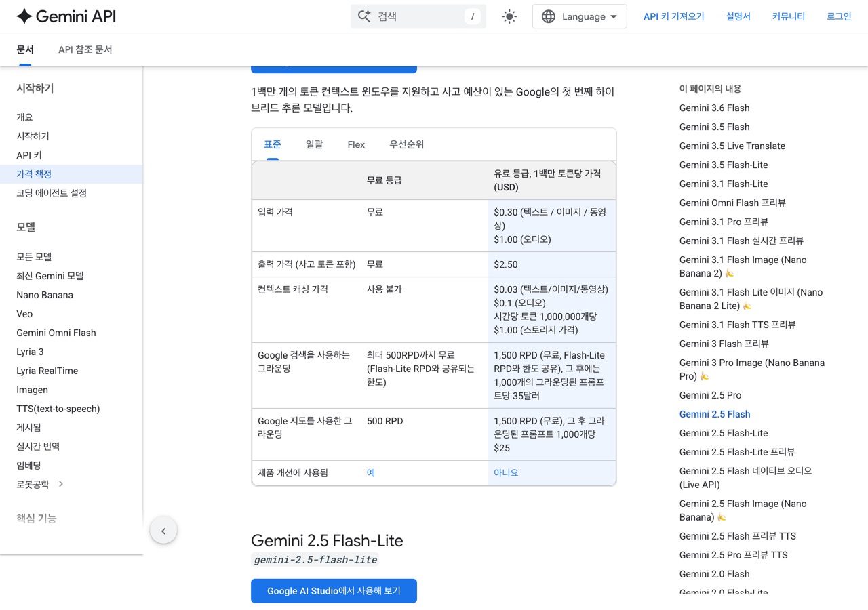868x610 pixels.
Task: Open 모든 모델 in the sidebar
Action: tap(34, 257)
